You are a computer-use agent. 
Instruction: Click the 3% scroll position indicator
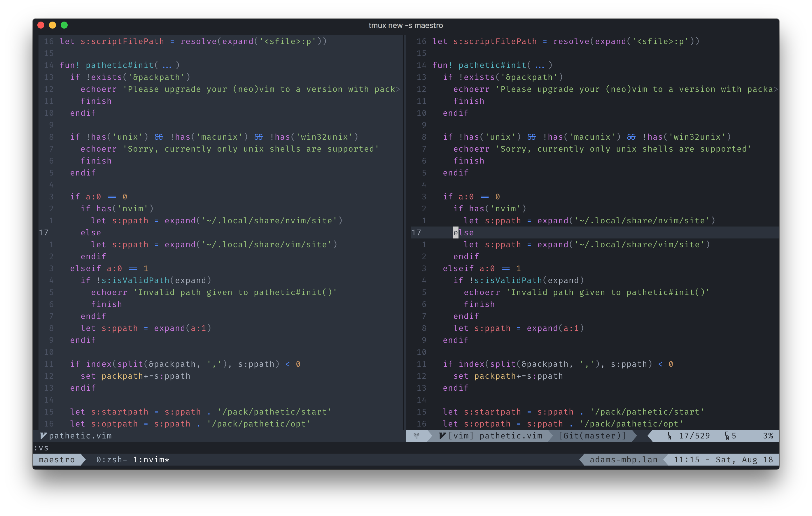[x=768, y=436]
